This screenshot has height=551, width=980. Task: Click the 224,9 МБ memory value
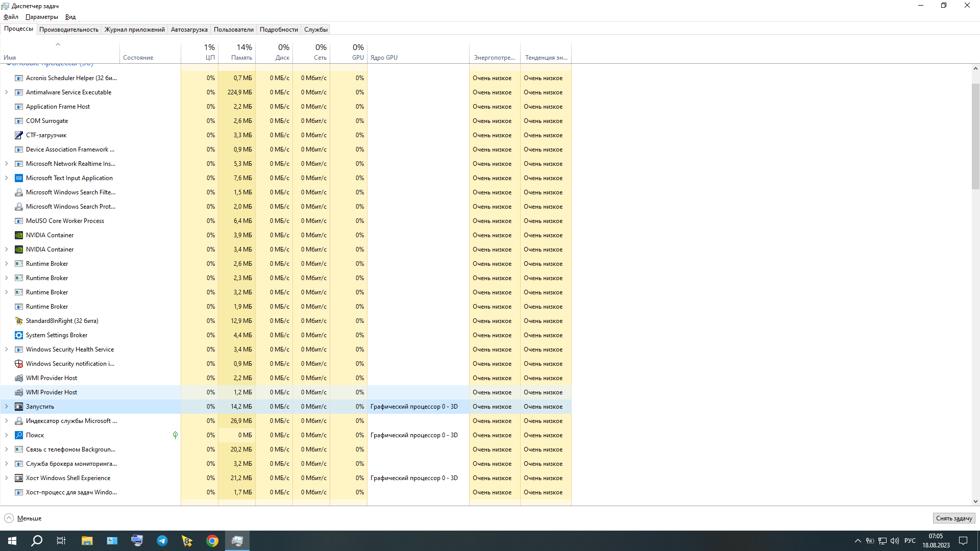coord(240,92)
